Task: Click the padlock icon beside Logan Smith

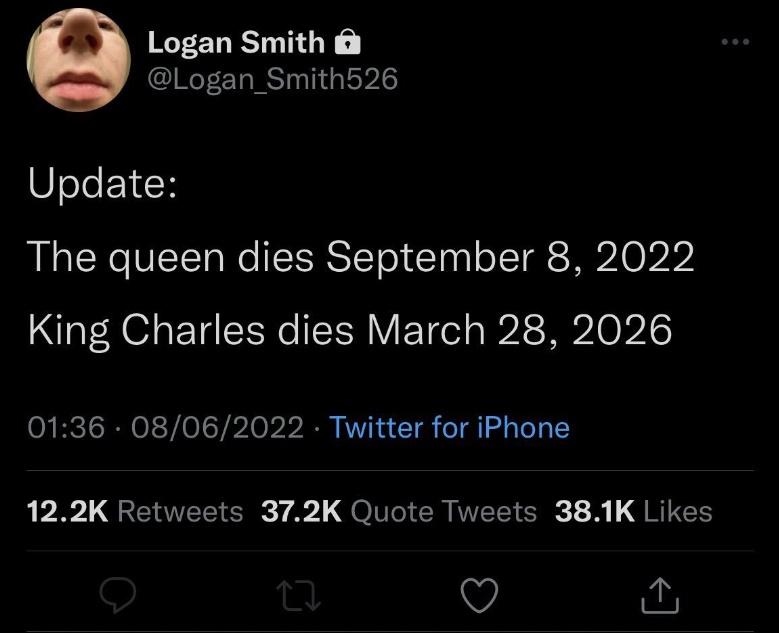Action: (x=345, y=42)
